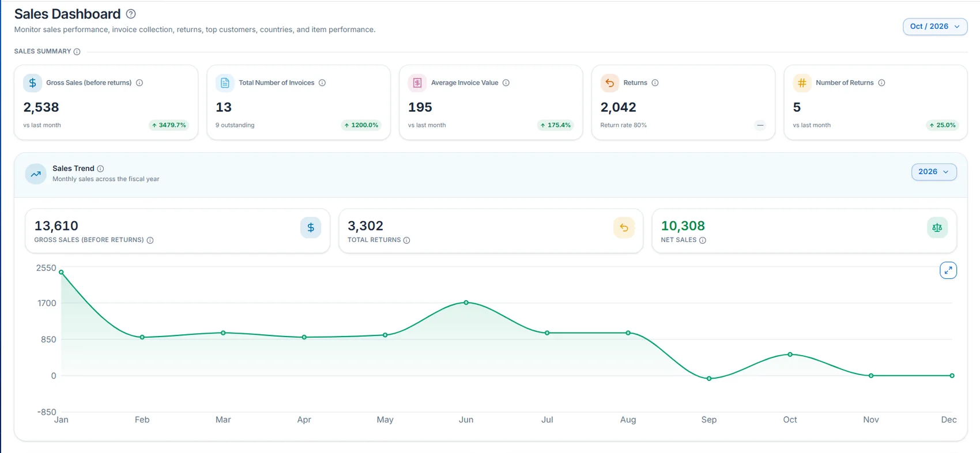The height and width of the screenshot is (453, 980).
Task: Click the 2,538 gross sales value
Action: 42,107
